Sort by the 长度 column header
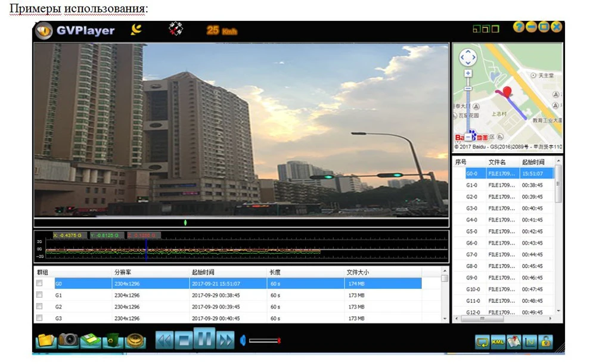 [x=305, y=272]
